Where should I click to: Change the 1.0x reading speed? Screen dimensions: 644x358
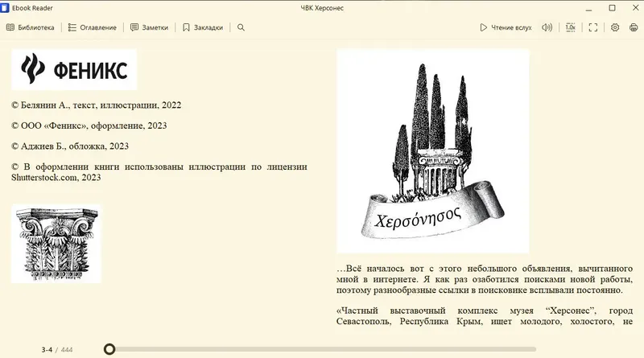coord(571,27)
